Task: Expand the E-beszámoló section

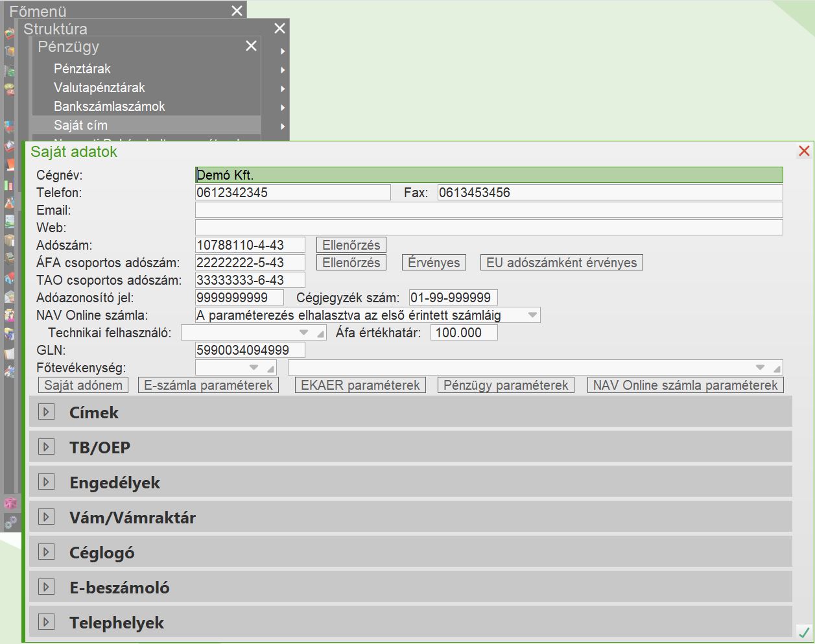Action: 46,587
